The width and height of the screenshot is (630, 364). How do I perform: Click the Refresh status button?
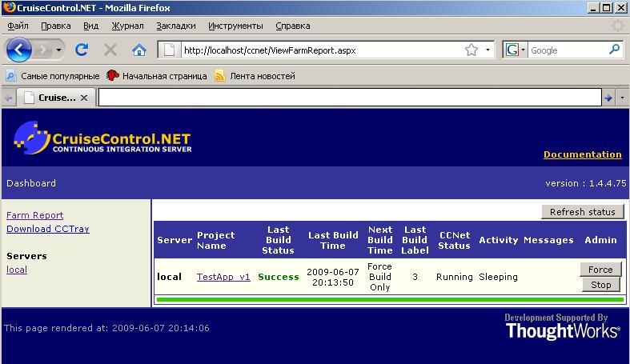(x=583, y=212)
